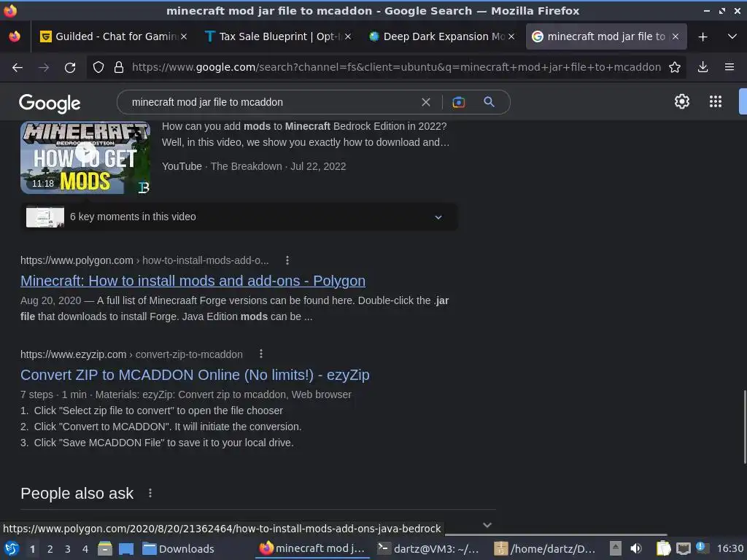The height and width of the screenshot is (560, 747).
Task: Open the network monitor tray icon
Action: click(x=683, y=548)
